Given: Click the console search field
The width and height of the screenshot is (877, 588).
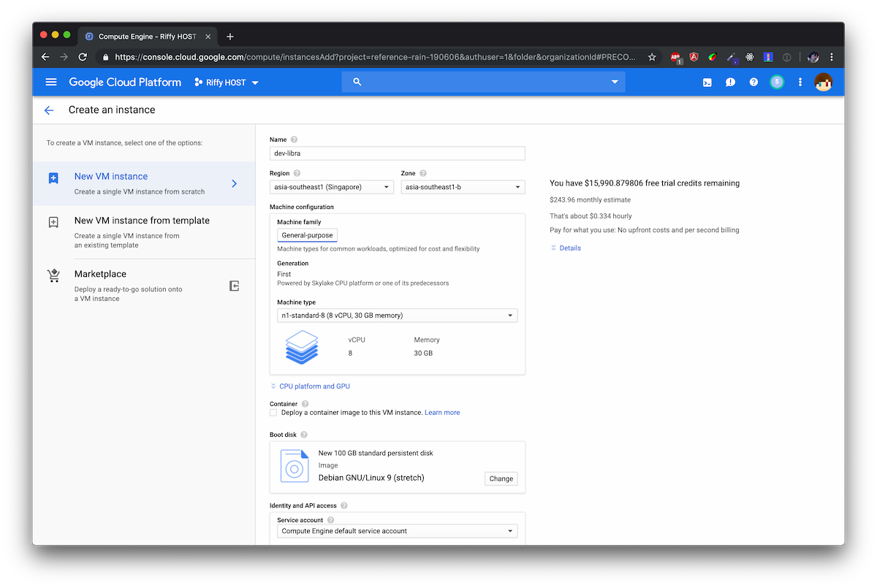Looking at the screenshot, I should pos(483,83).
